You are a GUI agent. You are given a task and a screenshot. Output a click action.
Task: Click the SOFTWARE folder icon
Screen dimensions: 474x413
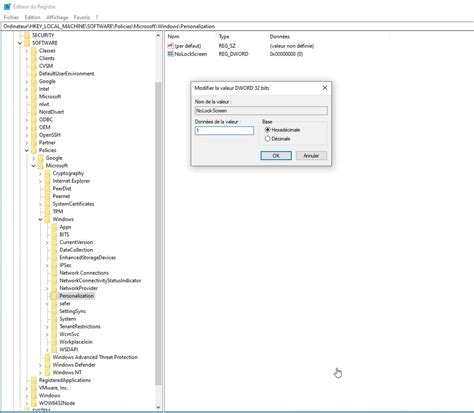[x=27, y=43]
